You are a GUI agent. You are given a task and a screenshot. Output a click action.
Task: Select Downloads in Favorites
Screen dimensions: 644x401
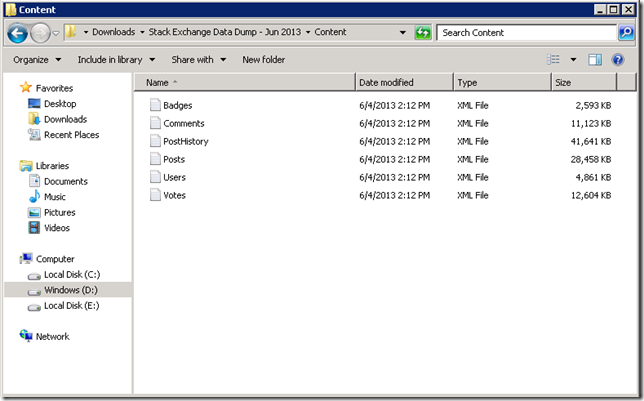tap(65, 119)
